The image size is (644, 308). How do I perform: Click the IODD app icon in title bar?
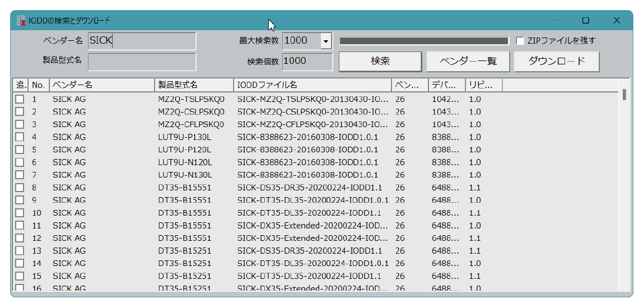[21, 20]
